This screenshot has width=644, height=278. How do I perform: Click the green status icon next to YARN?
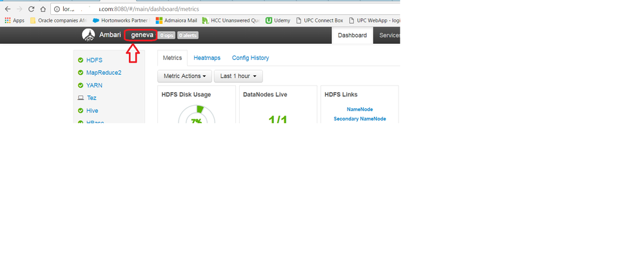pos(81,86)
